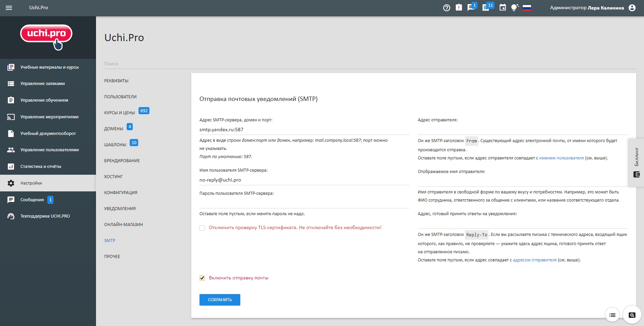Click the Адрес отправителя field
The height and width of the screenshot is (326, 644).
[523, 130]
